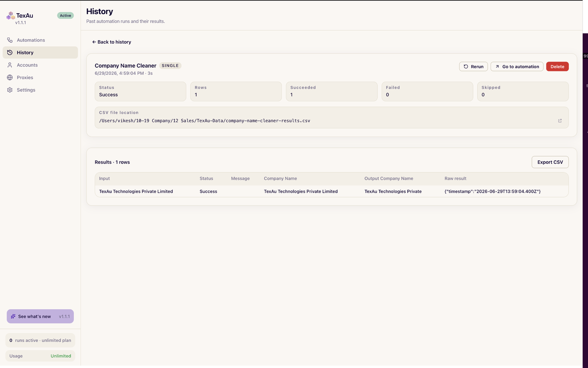Click the Input cell for TexAu Technologies Private Limited
The width and height of the screenshot is (588, 368).
pos(136,191)
